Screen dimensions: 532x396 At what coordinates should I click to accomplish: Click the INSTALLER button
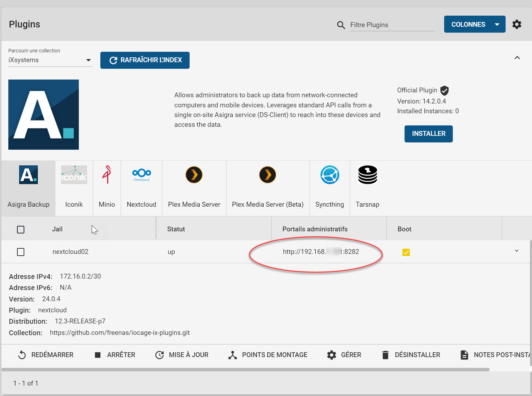pos(429,134)
